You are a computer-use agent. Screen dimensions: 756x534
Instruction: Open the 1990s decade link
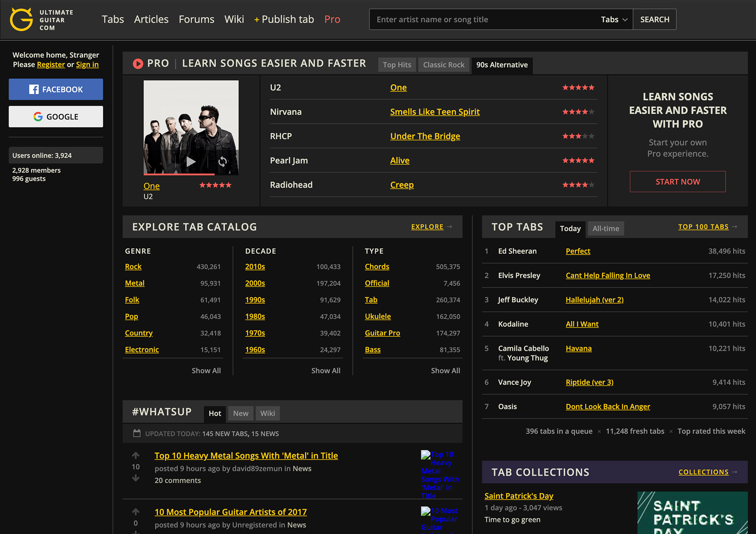255,300
